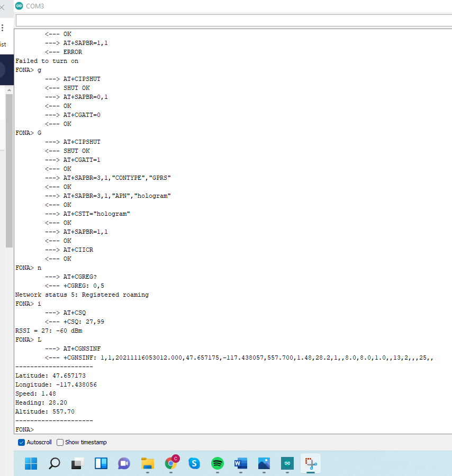Open the video chat app from the taskbar
Viewport: 452px width, 476px height.
124,463
